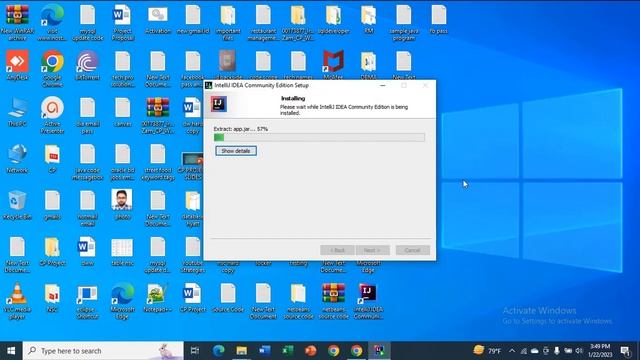Image resolution: width=640 pixels, height=360 pixels.
Task: Select the BitTorrent desktop shortcut
Action: (87, 66)
